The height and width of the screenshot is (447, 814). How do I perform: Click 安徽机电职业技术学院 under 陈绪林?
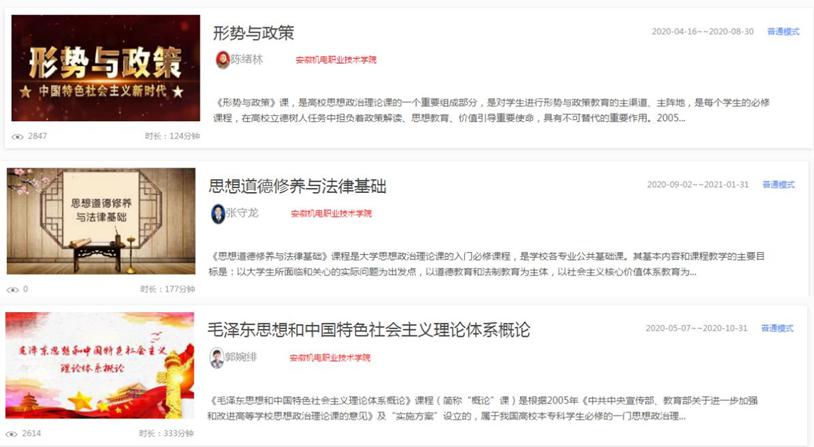click(x=336, y=60)
